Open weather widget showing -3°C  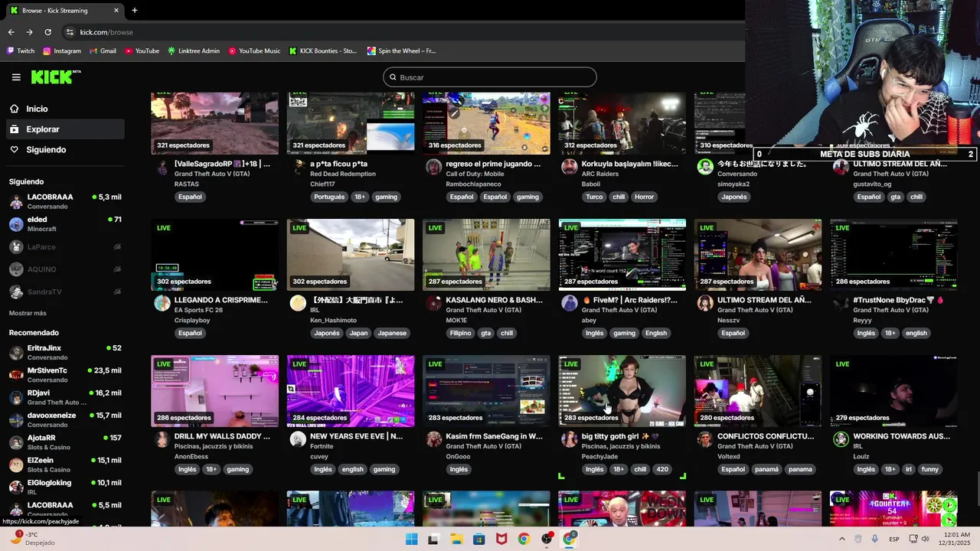coord(31,538)
